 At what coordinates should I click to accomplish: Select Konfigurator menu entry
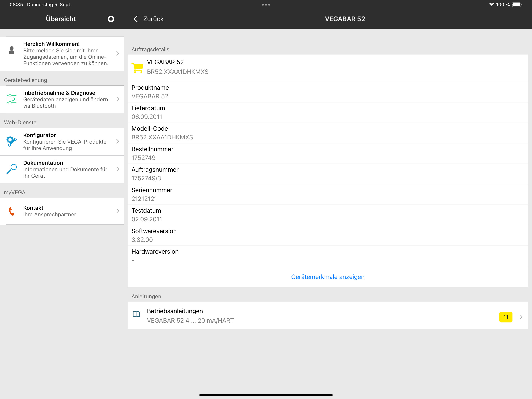(62, 142)
